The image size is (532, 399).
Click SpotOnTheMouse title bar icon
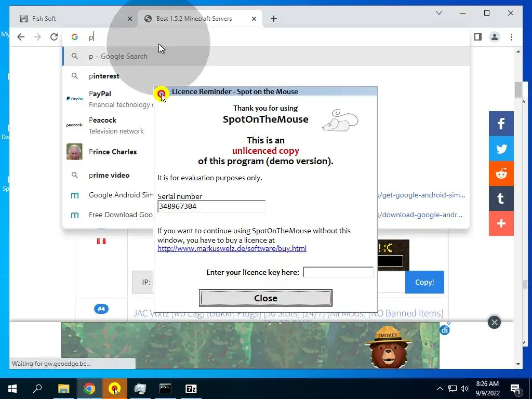click(x=161, y=94)
